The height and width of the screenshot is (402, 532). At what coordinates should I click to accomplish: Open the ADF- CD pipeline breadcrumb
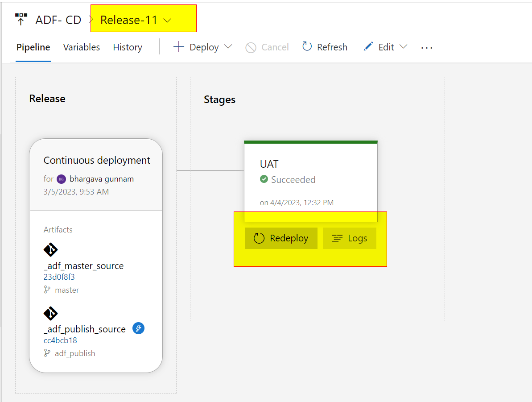[x=58, y=20]
